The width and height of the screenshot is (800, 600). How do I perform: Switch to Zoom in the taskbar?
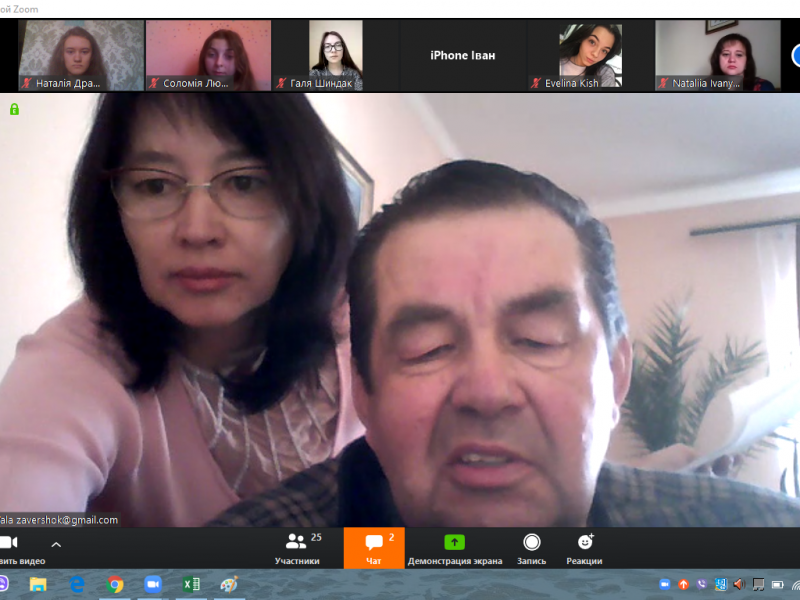pyautogui.click(x=153, y=585)
